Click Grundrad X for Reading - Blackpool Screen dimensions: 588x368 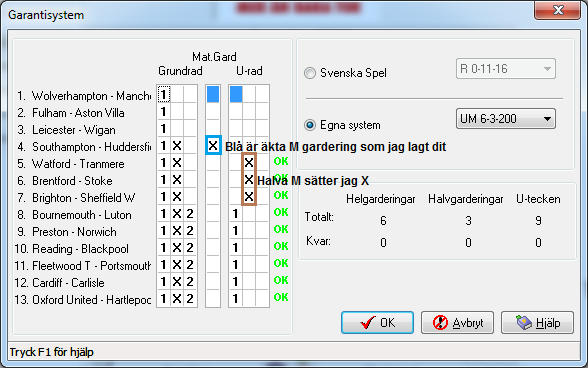coord(177,248)
